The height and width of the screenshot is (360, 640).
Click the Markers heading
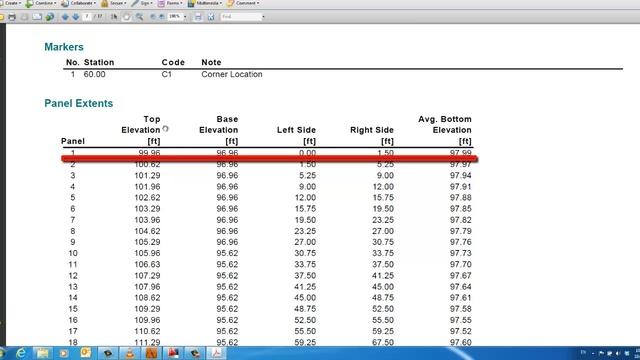[64, 47]
